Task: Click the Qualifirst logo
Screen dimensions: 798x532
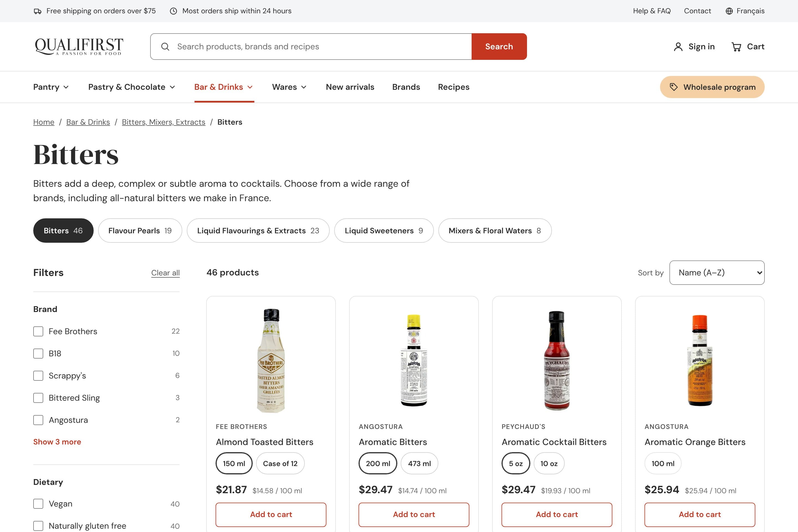Action: [x=79, y=47]
